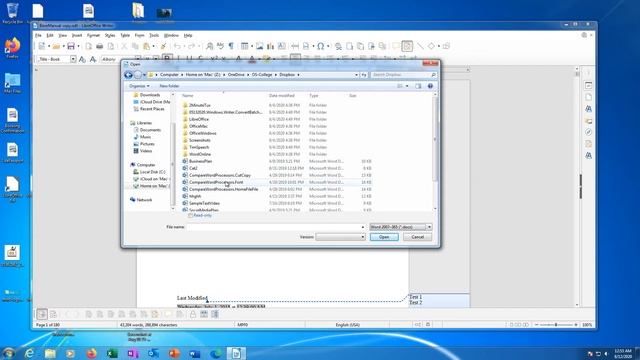The height and width of the screenshot is (360, 640).
Task: Open the File name history dropdown arrow
Action: coord(362,227)
